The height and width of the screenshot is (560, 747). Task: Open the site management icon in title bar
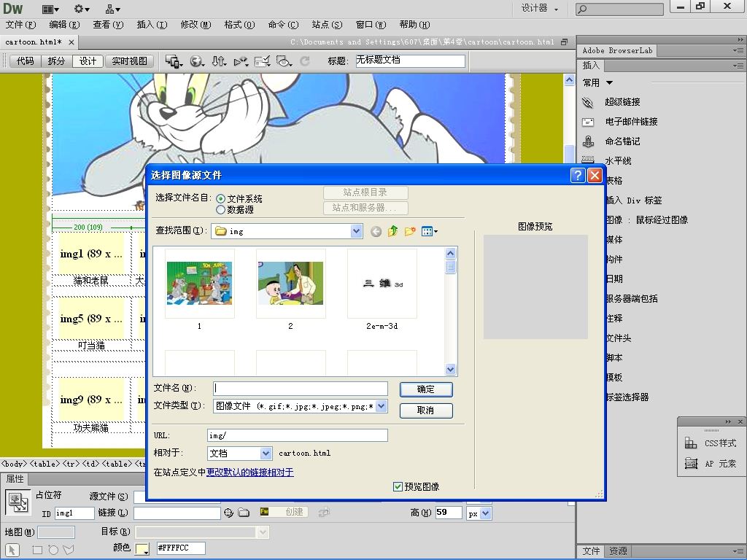click(112, 9)
